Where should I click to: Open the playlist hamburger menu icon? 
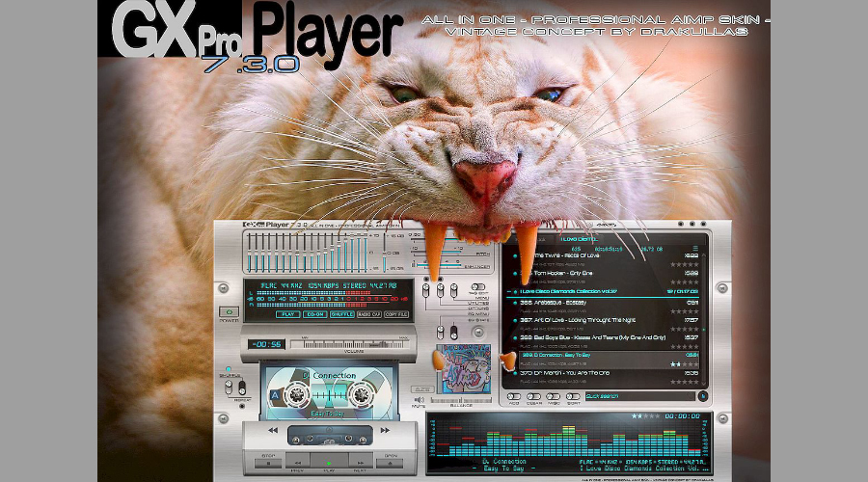pos(695,249)
